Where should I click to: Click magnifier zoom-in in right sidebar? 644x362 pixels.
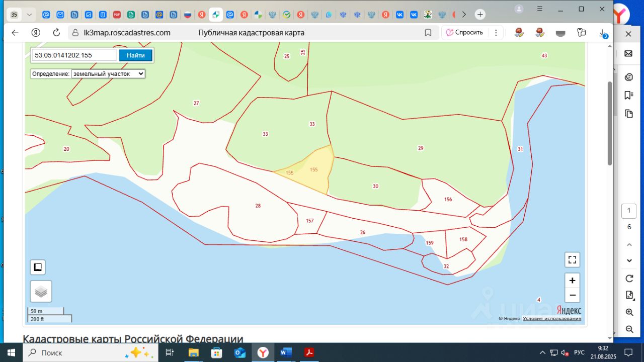629,312
